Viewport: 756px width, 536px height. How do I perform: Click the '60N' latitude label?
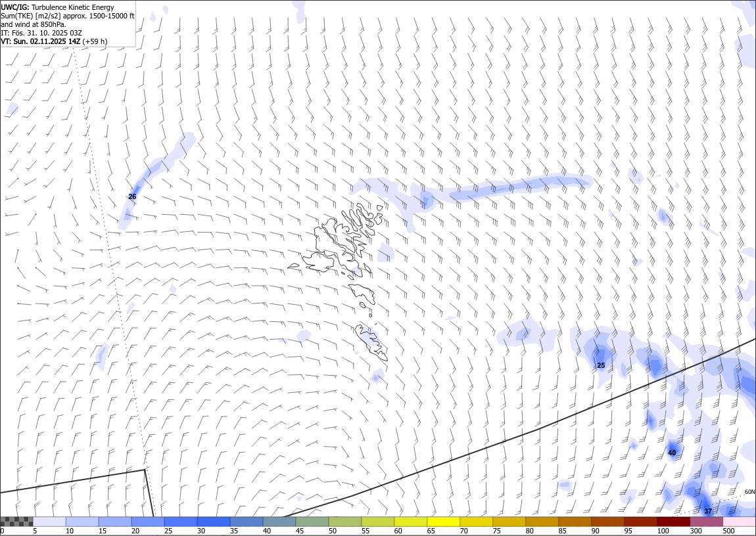(749, 492)
